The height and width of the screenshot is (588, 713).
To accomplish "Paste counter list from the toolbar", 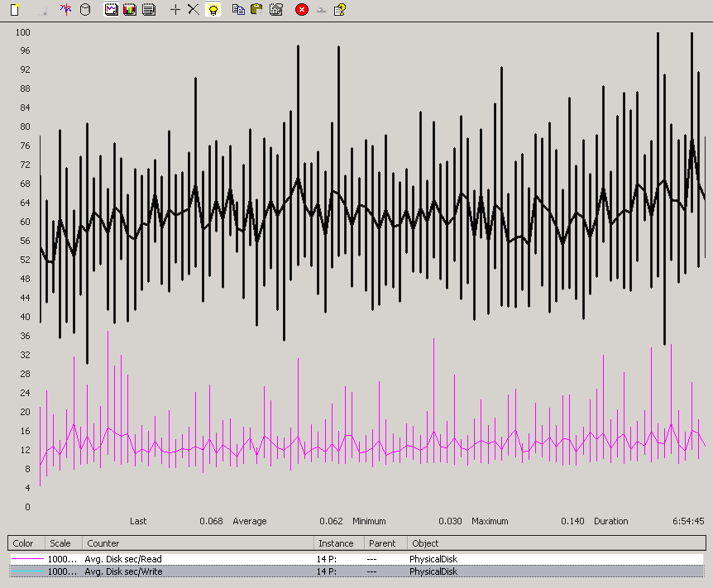I will click(256, 10).
